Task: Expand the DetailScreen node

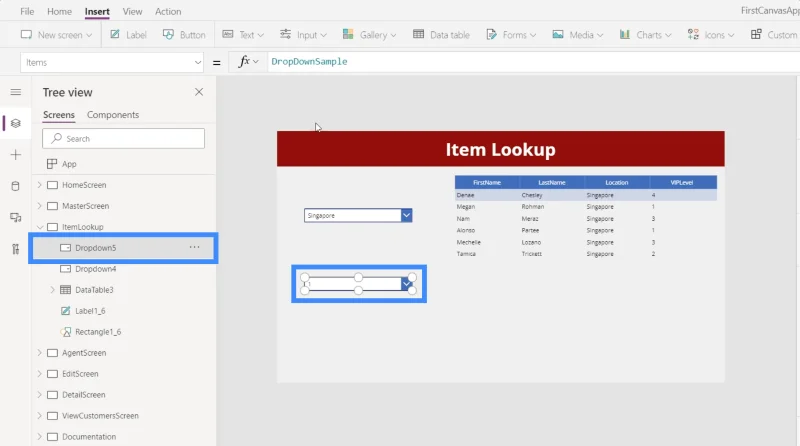Action: [40, 394]
